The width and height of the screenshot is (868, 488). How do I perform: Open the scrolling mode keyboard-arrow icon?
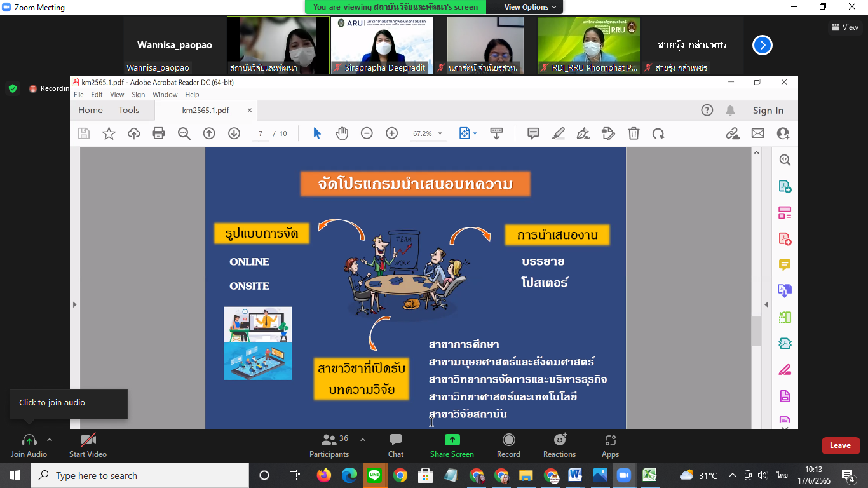point(497,133)
